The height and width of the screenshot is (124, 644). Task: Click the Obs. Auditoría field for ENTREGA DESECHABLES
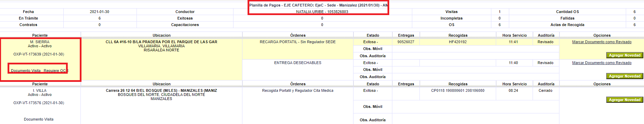pos(476,77)
